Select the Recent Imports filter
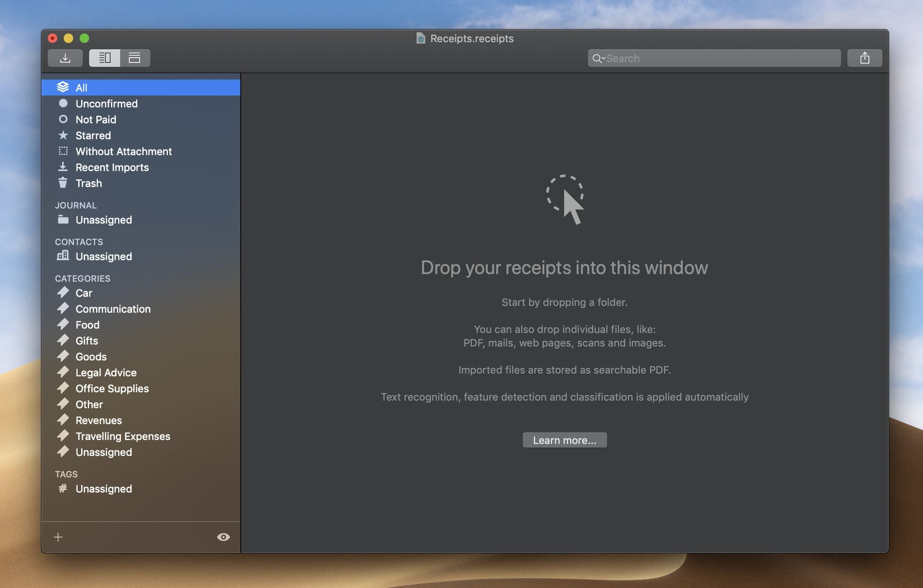923x588 pixels. pyautogui.click(x=112, y=167)
